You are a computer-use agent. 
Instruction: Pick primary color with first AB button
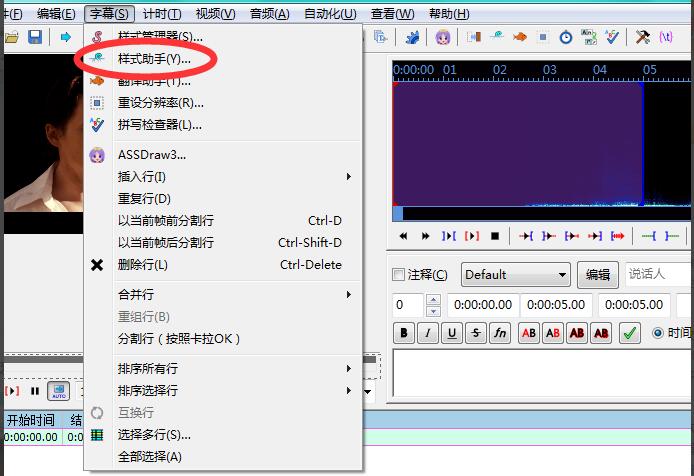529,333
